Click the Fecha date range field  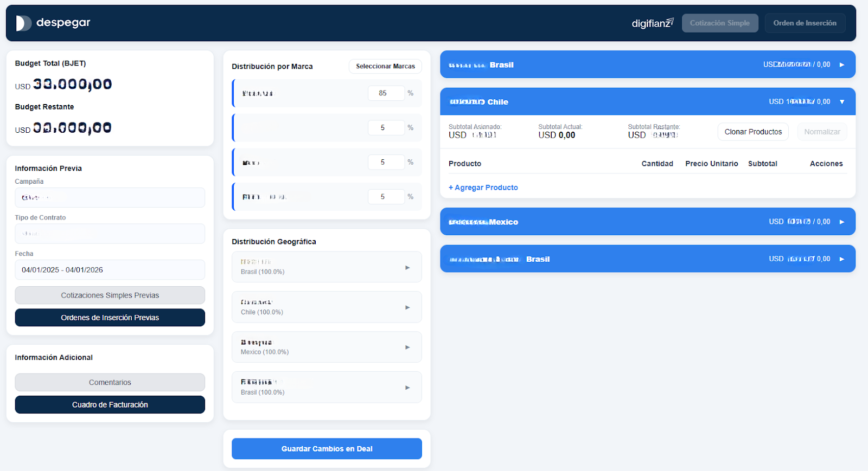pyautogui.click(x=110, y=270)
